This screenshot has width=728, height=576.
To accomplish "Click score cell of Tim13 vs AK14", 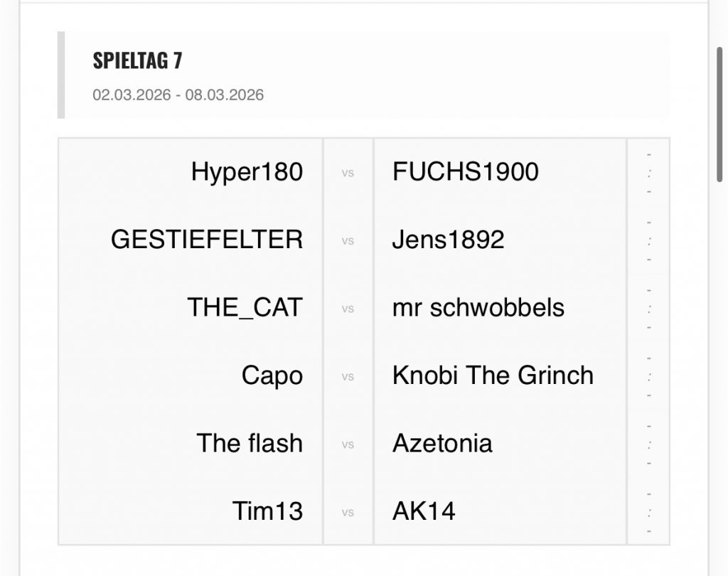I will click(x=649, y=512).
